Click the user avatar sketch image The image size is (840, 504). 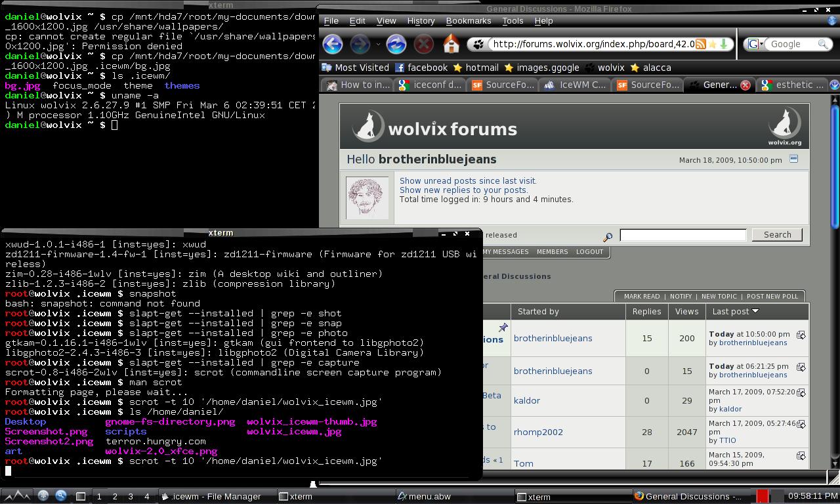click(x=367, y=198)
